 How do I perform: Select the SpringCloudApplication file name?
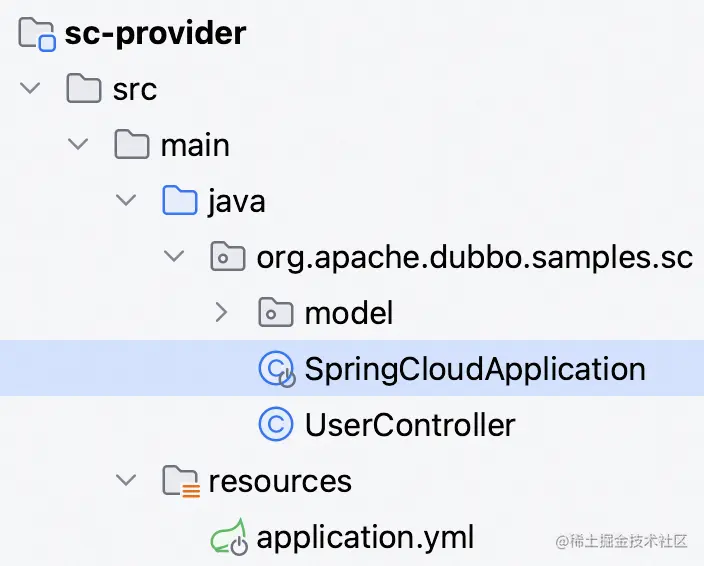(x=475, y=369)
